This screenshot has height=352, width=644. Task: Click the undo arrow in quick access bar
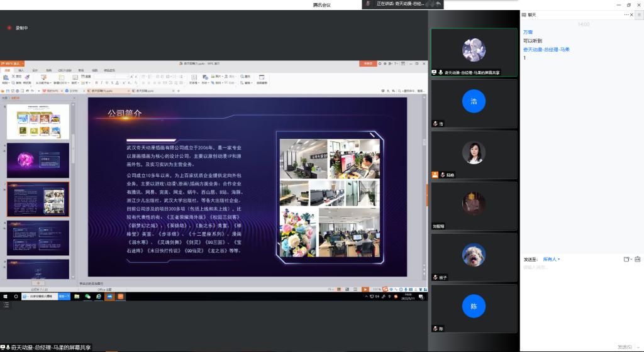click(27, 91)
